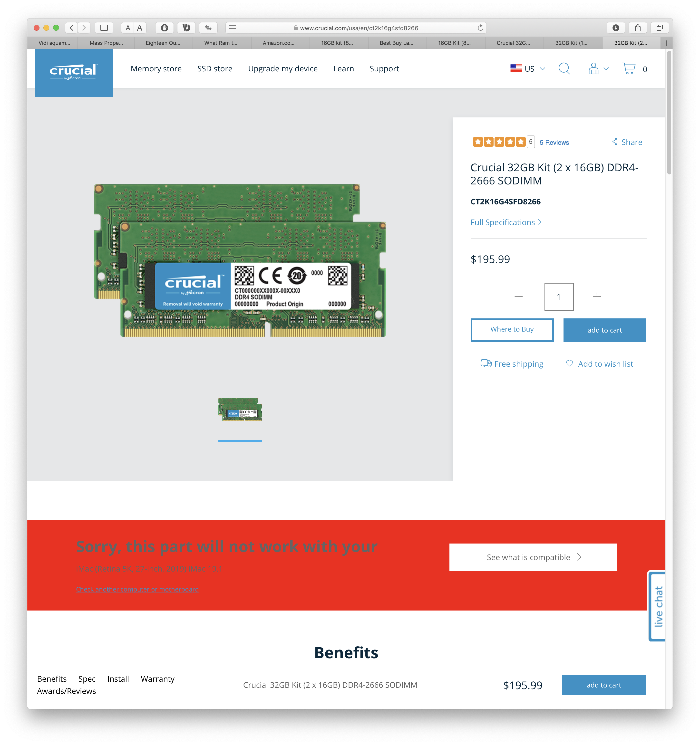Click the Safari address bar URL
Screen dimensions: 700x745
(359, 28)
